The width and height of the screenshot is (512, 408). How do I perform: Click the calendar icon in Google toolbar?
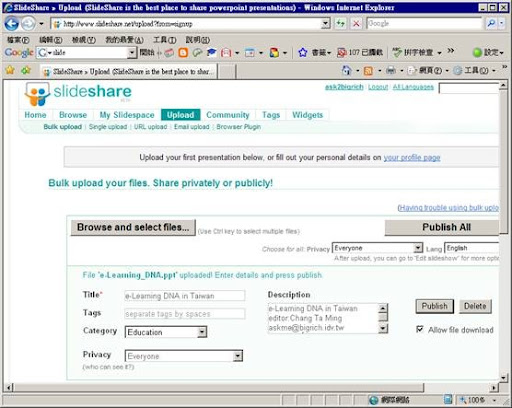(x=249, y=52)
